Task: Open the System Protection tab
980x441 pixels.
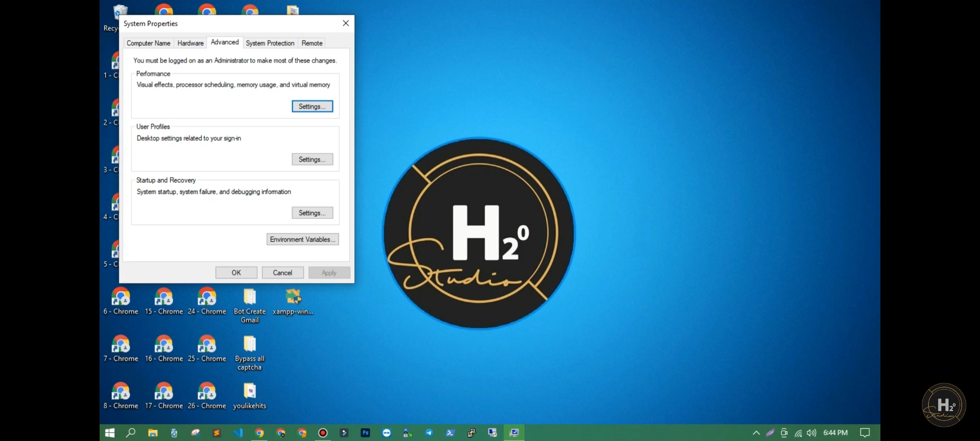Action: pyautogui.click(x=270, y=43)
